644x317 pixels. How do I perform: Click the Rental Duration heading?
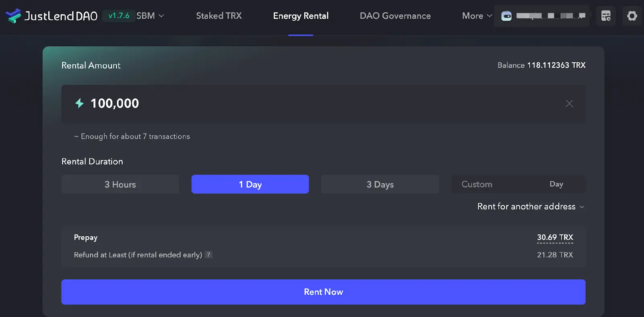92,161
